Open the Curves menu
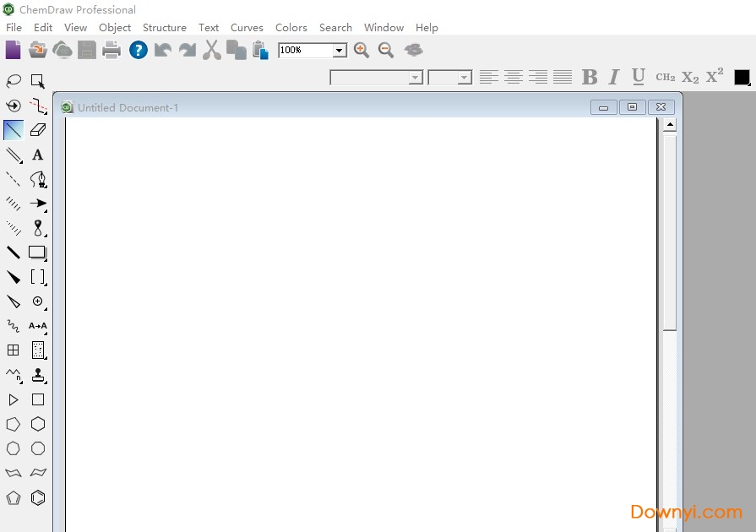The height and width of the screenshot is (532, 756). pos(247,27)
